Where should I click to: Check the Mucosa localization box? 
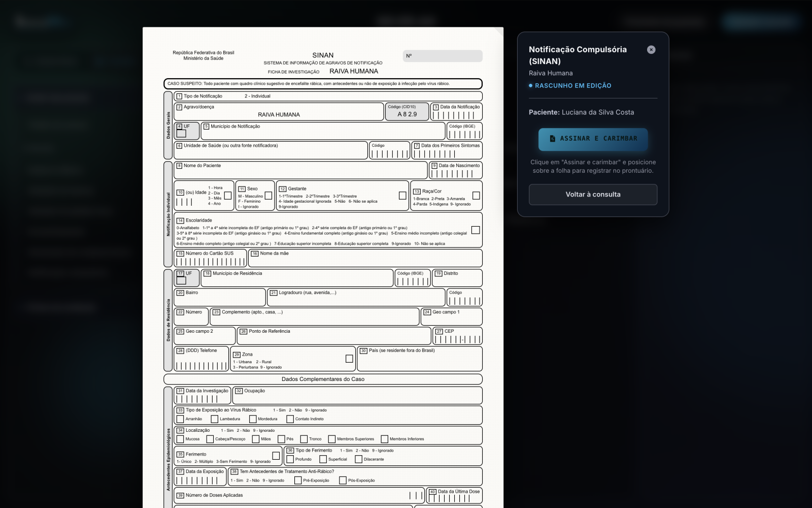(x=180, y=439)
